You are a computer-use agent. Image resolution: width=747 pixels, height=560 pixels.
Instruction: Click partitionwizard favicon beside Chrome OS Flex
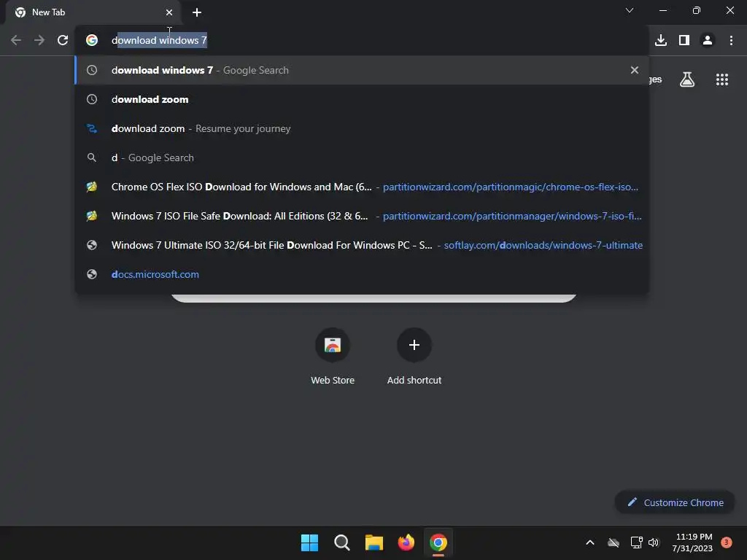[92, 187]
